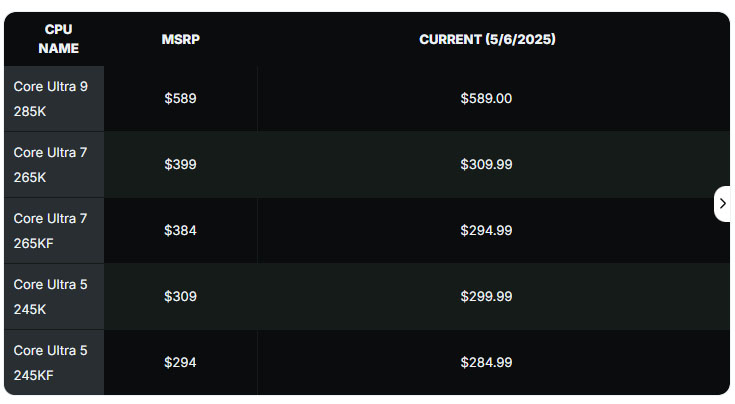Click the right arrow to scroll table
The image size is (735, 404).
click(x=722, y=203)
